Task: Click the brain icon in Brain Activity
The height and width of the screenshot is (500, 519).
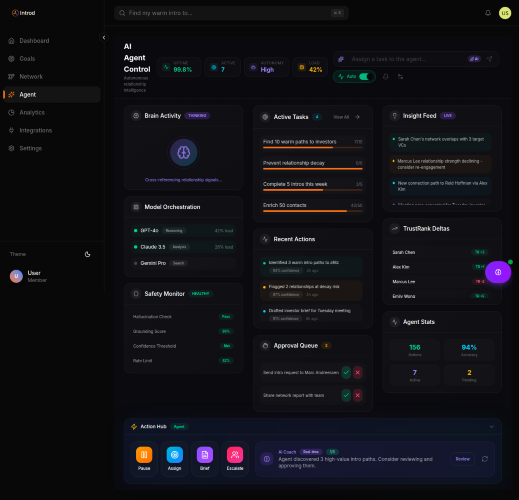Action: coord(184,153)
